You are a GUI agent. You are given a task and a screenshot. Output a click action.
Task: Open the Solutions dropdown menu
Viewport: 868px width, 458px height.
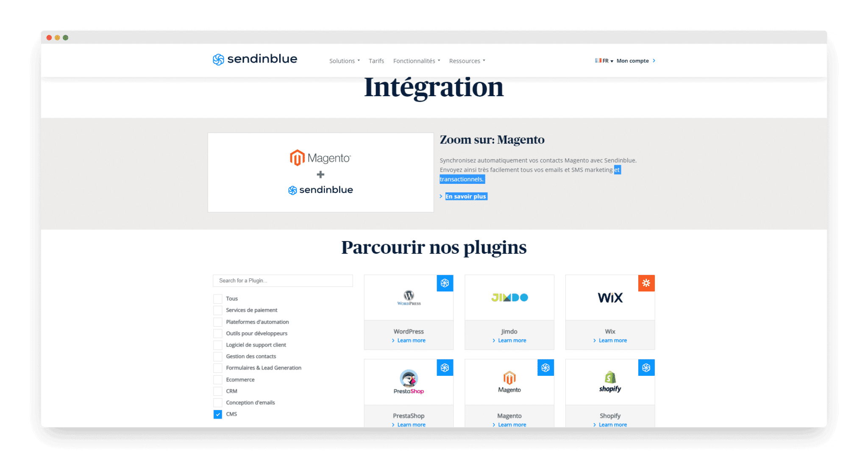(x=345, y=61)
